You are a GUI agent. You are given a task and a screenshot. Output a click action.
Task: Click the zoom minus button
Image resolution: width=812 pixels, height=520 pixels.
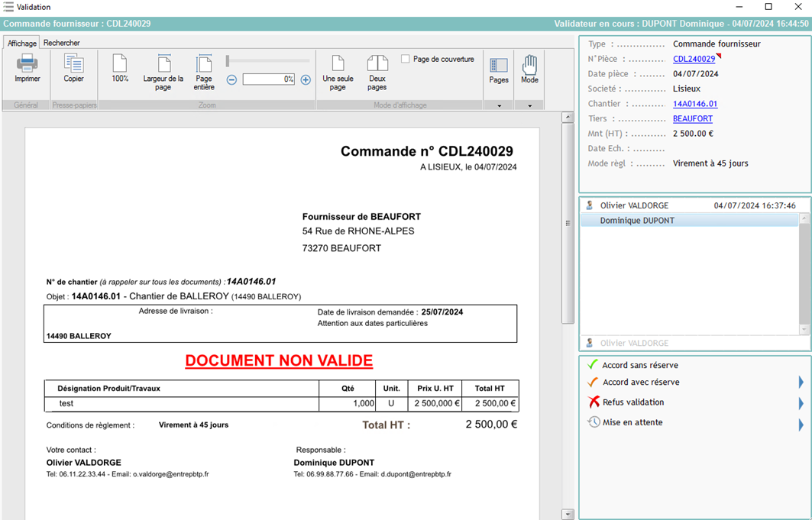tap(231, 79)
